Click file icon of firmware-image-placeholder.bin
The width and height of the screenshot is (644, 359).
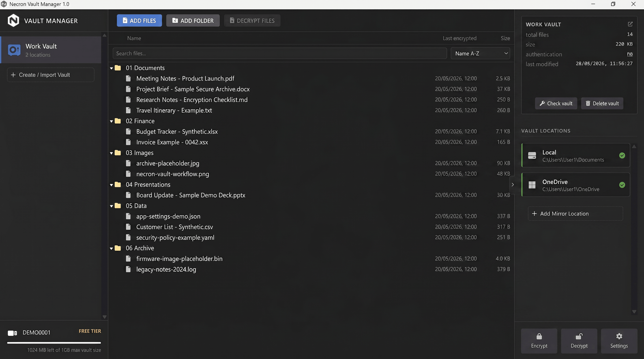128,259
